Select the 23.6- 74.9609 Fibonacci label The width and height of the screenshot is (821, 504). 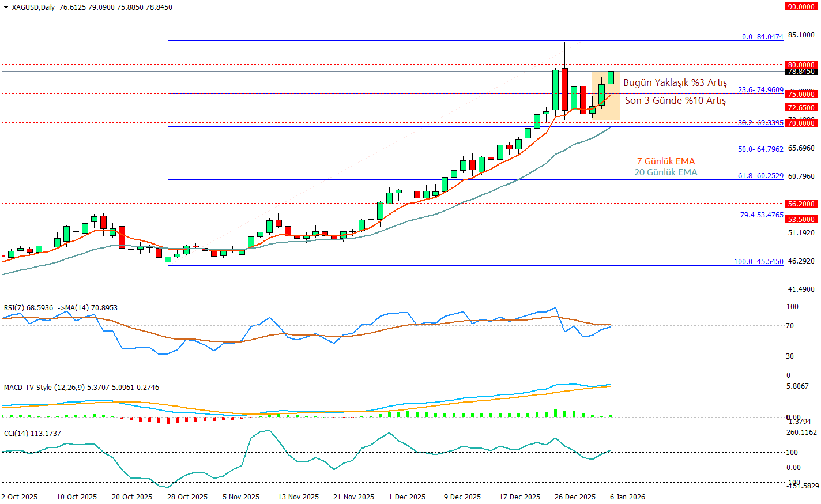tap(760, 90)
